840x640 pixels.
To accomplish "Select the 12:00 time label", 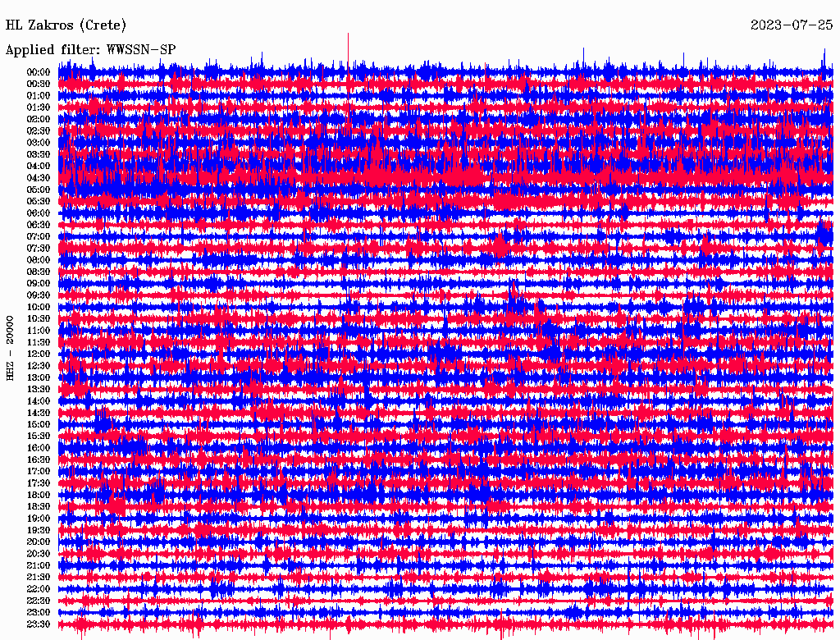I will 39,354.
